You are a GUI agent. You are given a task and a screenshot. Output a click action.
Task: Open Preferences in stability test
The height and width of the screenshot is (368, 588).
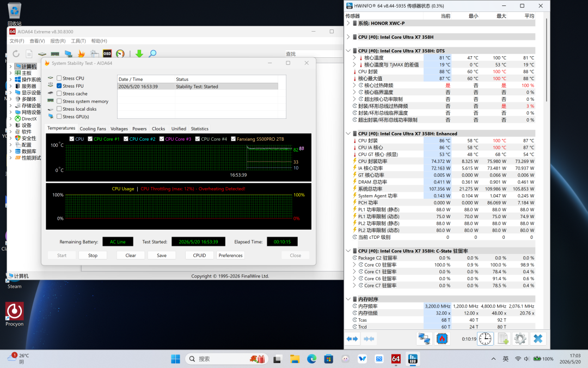(x=231, y=255)
